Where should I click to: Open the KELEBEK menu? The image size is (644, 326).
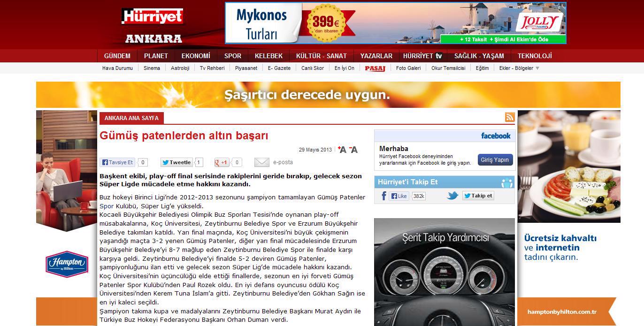pyautogui.click(x=269, y=56)
